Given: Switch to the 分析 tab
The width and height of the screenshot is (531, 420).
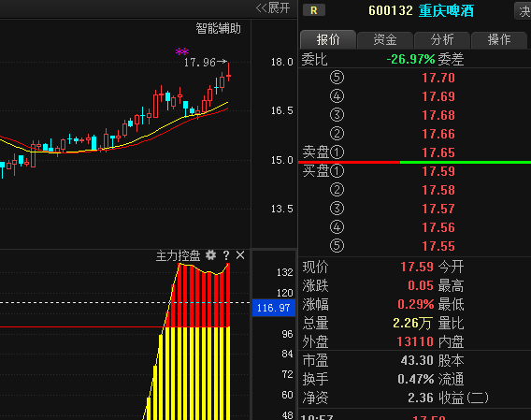Looking at the screenshot, I should tap(442, 39).
